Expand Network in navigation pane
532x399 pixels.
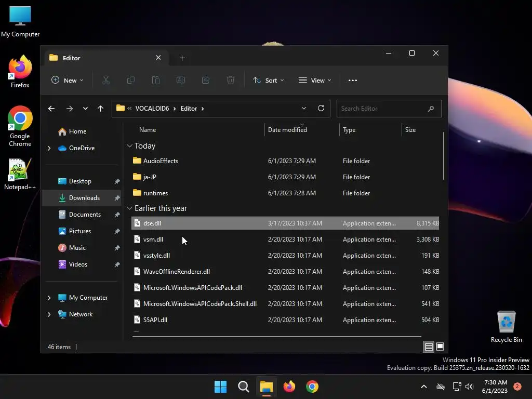point(49,314)
